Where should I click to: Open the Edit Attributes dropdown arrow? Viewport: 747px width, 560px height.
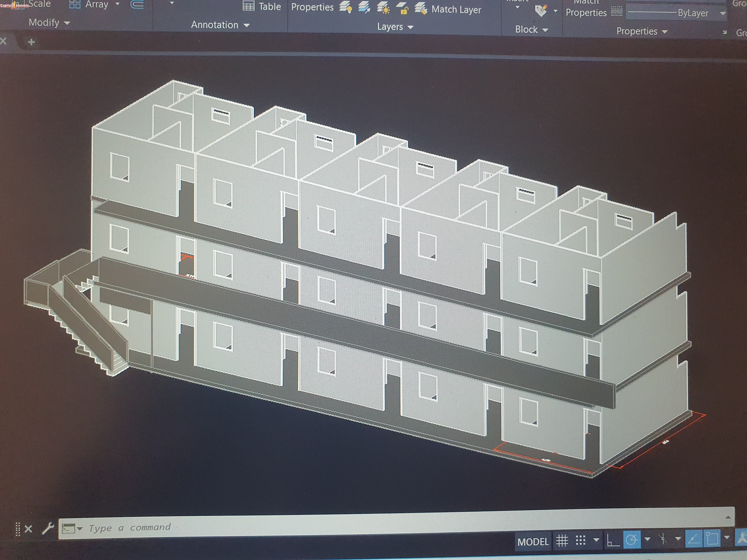tap(555, 11)
